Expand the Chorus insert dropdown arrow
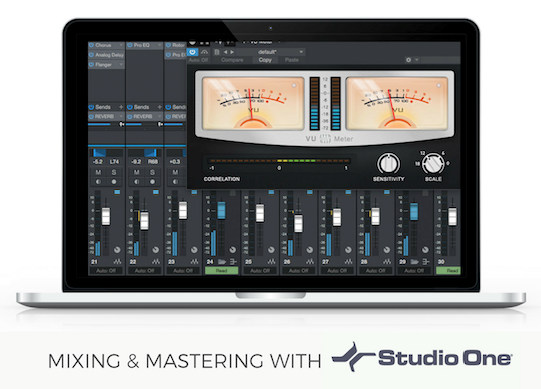Image resolution: width=541 pixels, height=389 pixels. pos(121,45)
